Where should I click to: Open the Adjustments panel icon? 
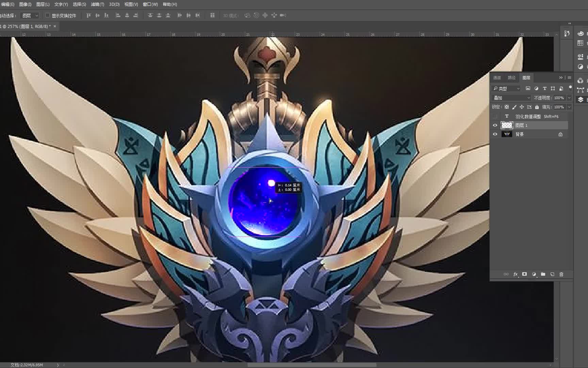(x=581, y=66)
